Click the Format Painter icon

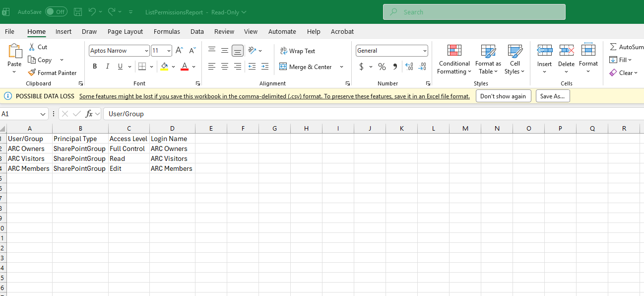(x=32, y=73)
